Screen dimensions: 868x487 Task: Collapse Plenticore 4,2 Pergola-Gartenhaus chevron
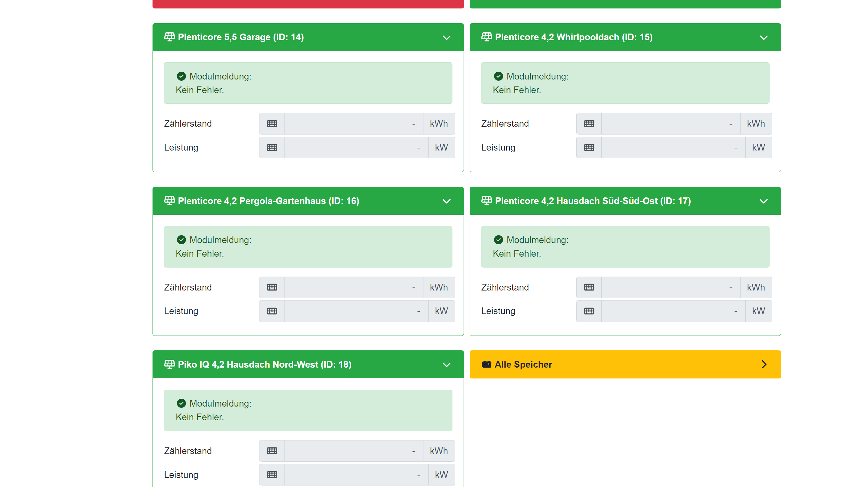point(446,201)
